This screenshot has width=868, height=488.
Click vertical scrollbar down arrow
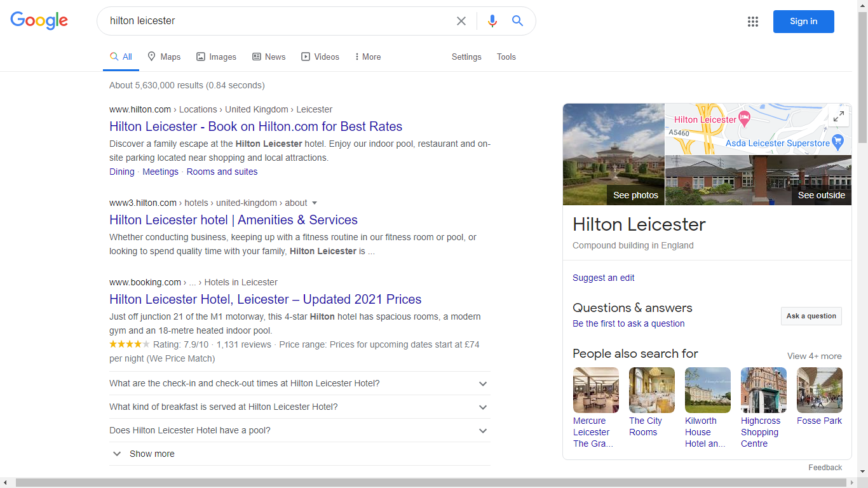pos(862,472)
